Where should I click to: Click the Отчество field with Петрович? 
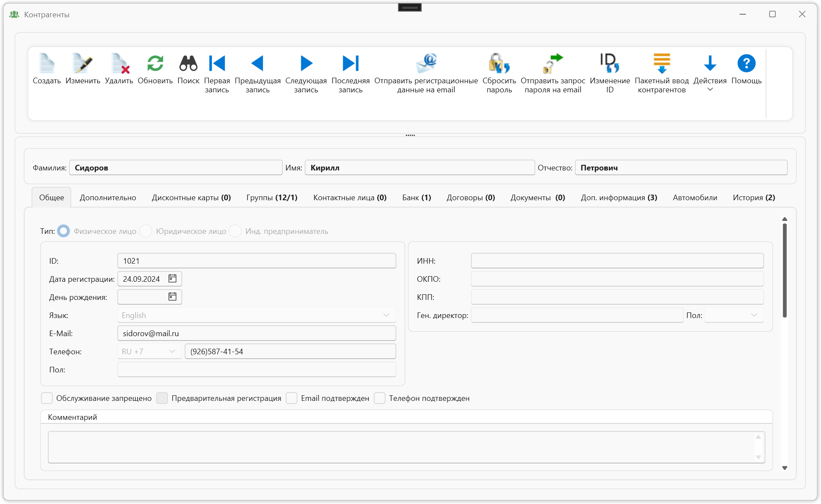click(681, 167)
